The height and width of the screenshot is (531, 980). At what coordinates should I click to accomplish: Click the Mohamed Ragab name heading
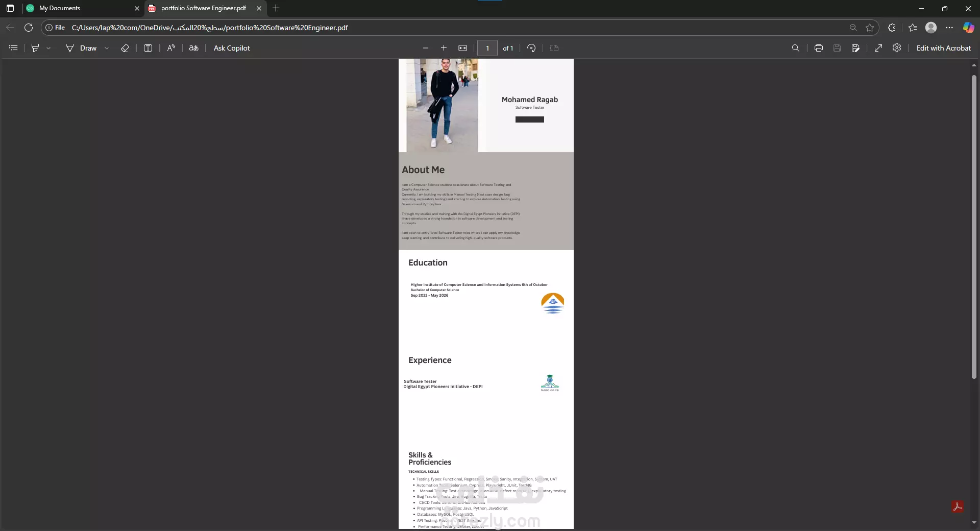pos(530,100)
